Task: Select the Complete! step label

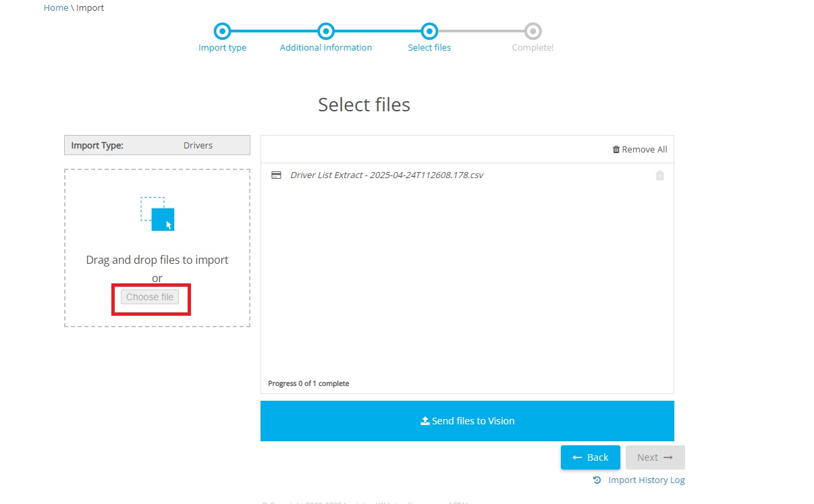Action: coord(533,48)
